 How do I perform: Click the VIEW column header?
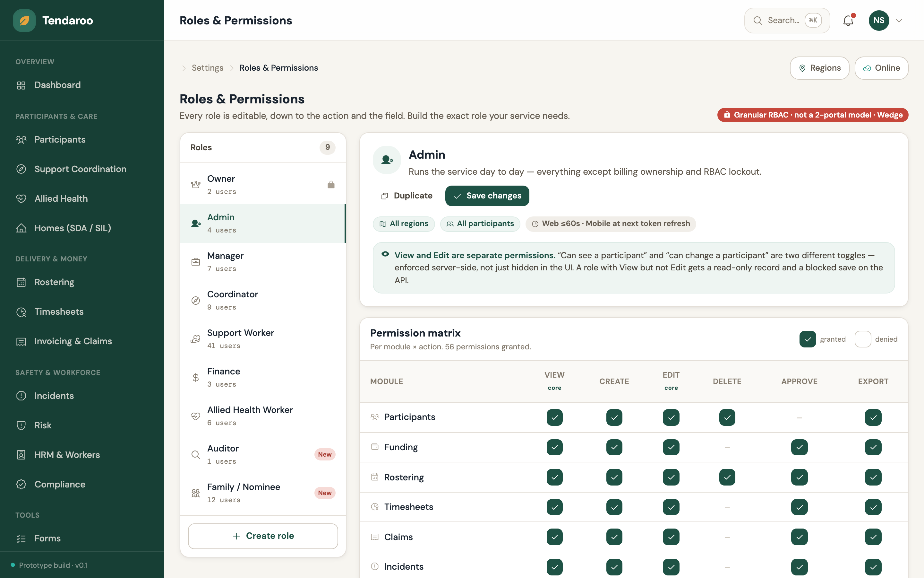coord(554,381)
